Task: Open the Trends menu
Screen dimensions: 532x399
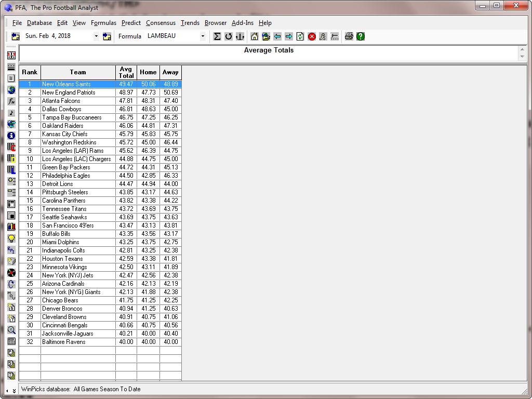Action: click(x=190, y=23)
